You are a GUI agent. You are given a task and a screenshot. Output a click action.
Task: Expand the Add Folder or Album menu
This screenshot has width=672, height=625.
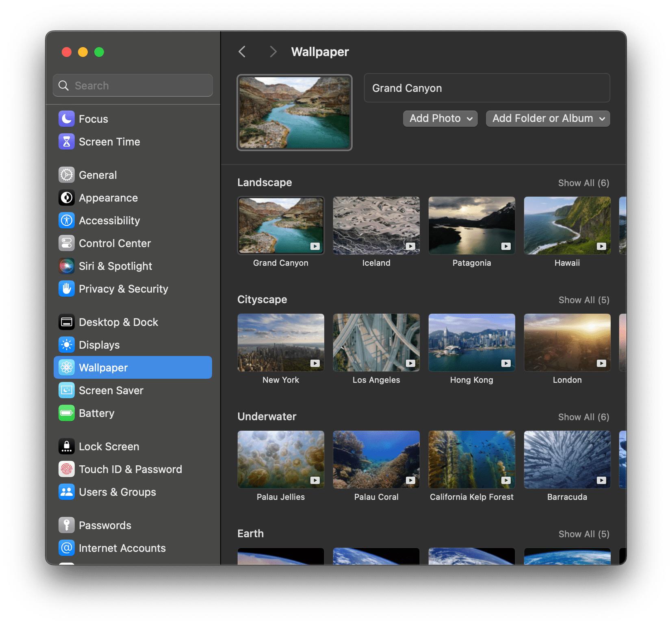(x=548, y=118)
